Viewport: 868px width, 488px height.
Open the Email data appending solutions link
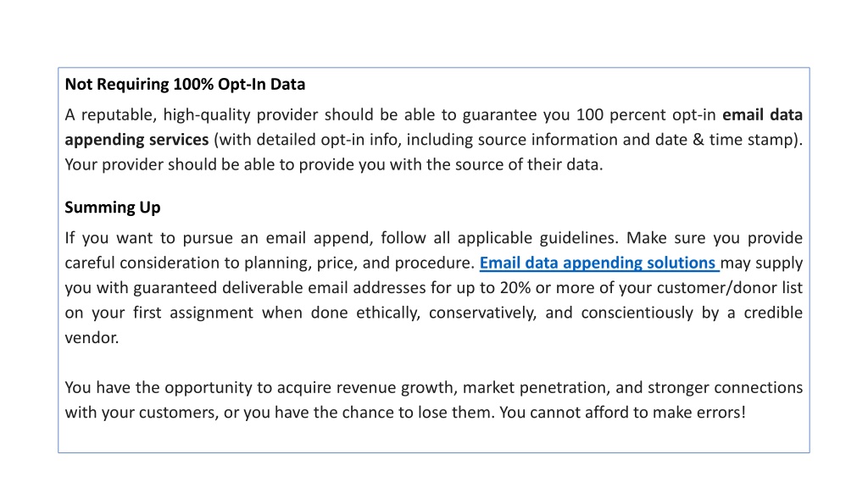(x=598, y=263)
